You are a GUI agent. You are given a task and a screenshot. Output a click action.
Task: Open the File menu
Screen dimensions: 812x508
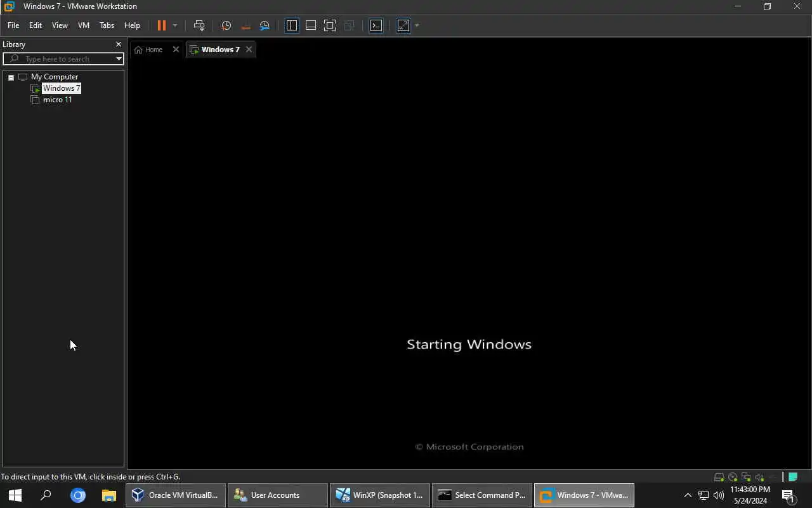13,25
